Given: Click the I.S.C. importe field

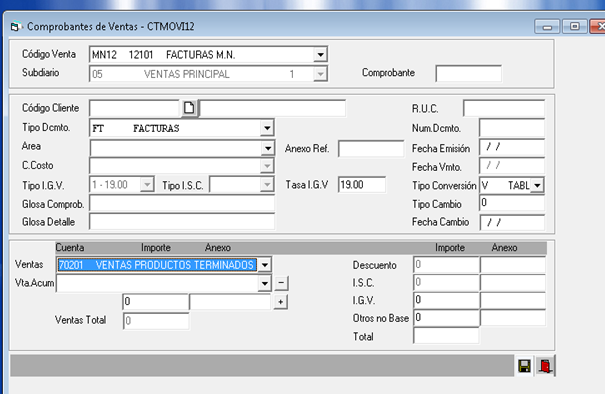Looking at the screenshot, I should pyautogui.click(x=446, y=283).
